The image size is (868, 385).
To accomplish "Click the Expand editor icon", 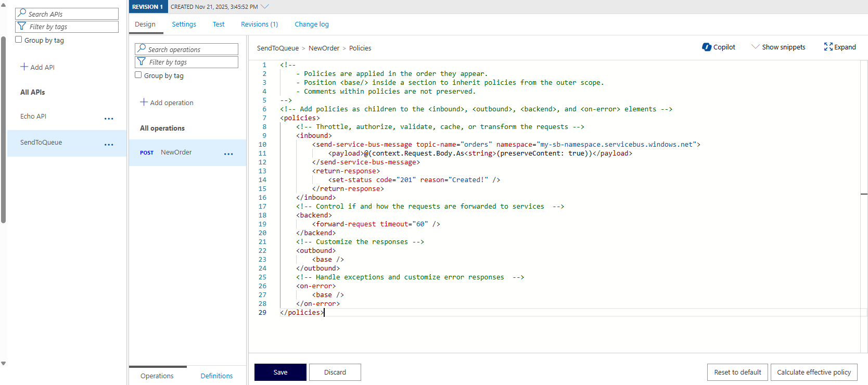I will pyautogui.click(x=828, y=47).
